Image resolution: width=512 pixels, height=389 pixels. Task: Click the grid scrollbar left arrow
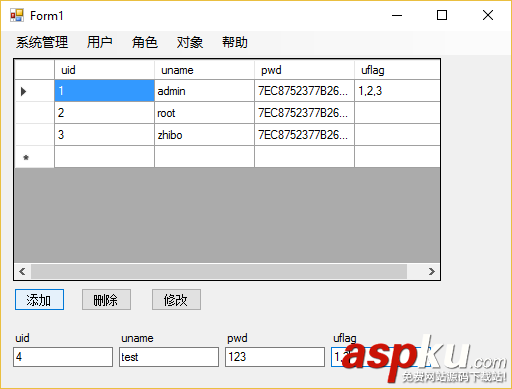[x=22, y=271]
